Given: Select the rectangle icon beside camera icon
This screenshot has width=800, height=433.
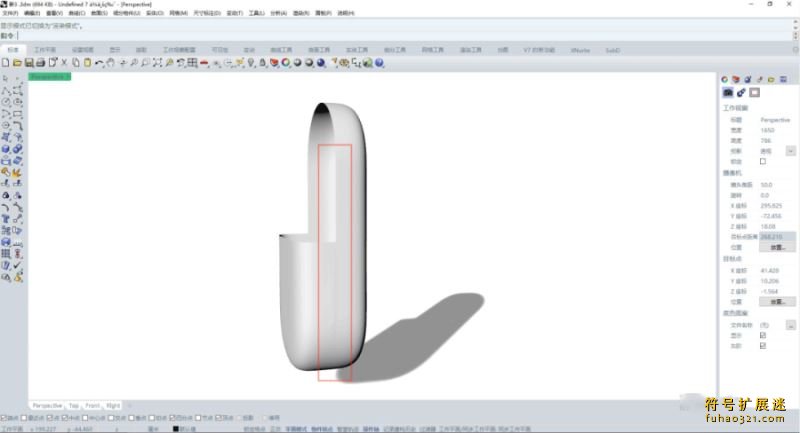Looking at the screenshot, I should tap(755, 92).
